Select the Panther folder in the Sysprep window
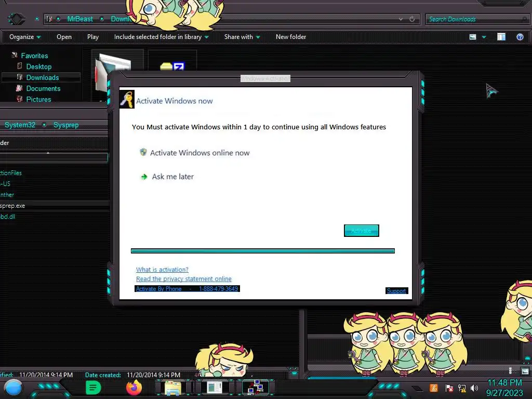This screenshot has width=532, height=399. pos(7,195)
